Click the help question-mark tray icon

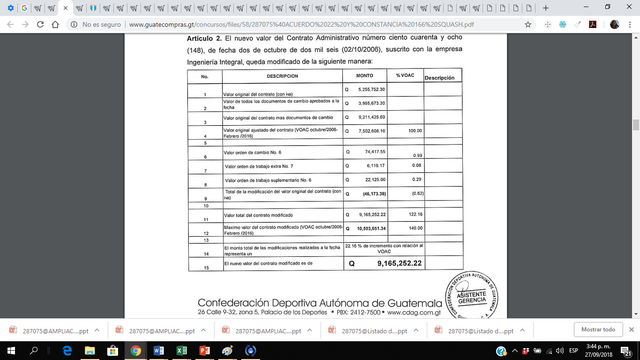point(501,351)
